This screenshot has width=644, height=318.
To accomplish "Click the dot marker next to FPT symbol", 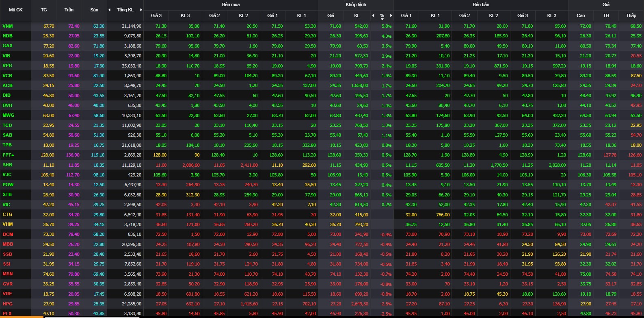I will [13, 155].
